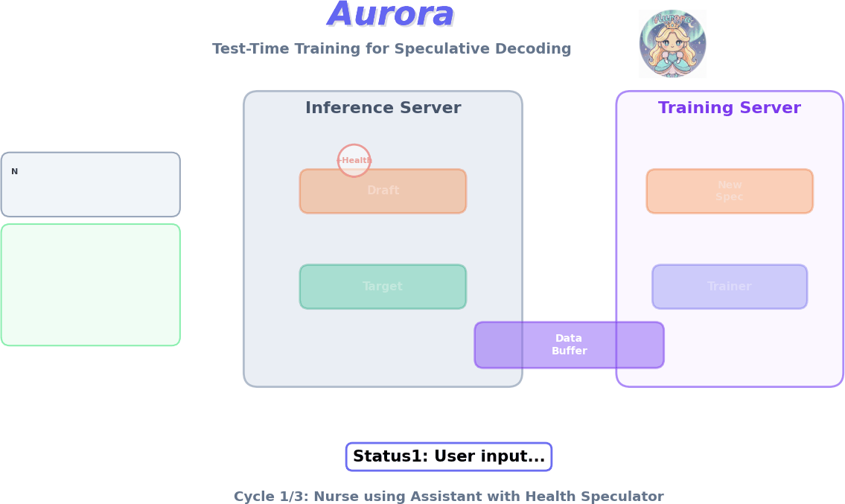
Task: Click the Test-Time Training subtitle text
Action: [x=392, y=48]
